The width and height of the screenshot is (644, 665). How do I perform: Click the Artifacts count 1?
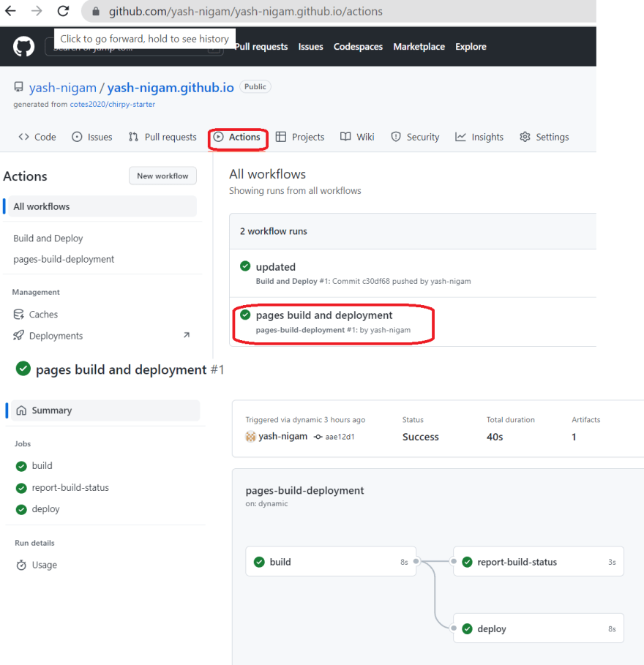click(x=574, y=437)
